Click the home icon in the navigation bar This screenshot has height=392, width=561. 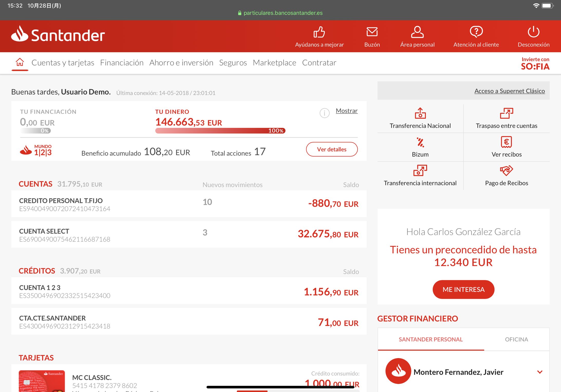pos(20,62)
